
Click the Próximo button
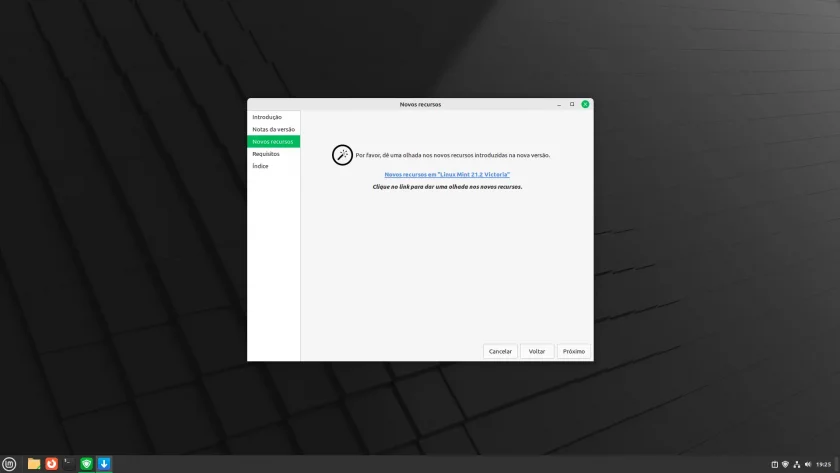(x=574, y=351)
